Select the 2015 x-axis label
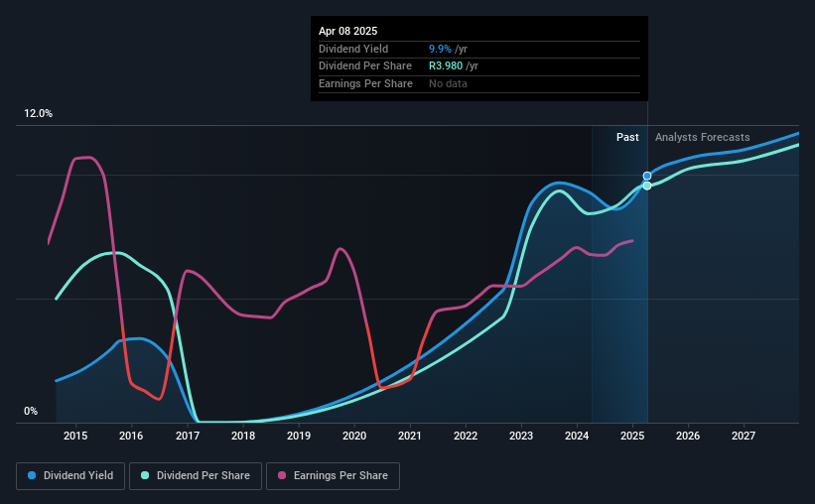The width and height of the screenshot is (815, 504). click(x=75, y=436)
